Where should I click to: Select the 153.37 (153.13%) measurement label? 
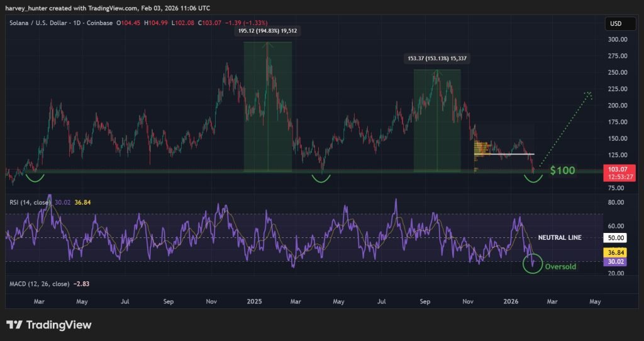pos(436,58)
